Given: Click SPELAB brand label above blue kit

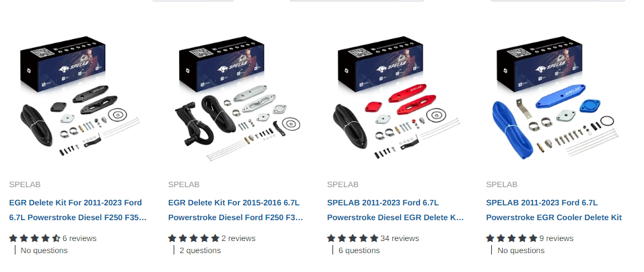Looking at the screenshot, I should [501, 184].
